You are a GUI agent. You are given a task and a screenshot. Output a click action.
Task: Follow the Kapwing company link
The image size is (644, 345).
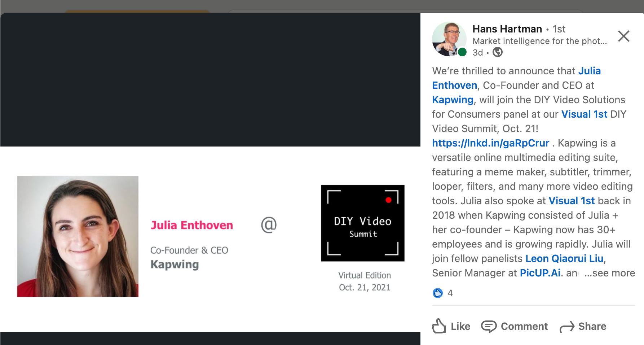click(453, 100)
